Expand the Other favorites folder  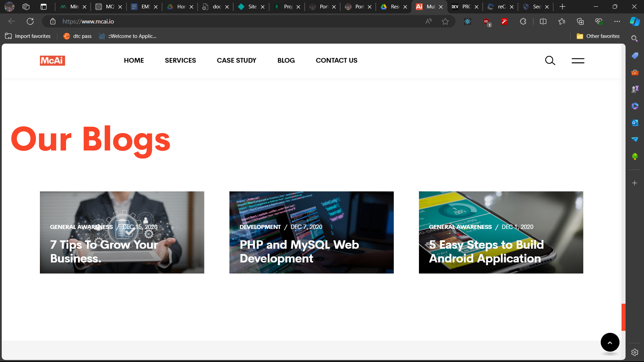tap(598, 36)
